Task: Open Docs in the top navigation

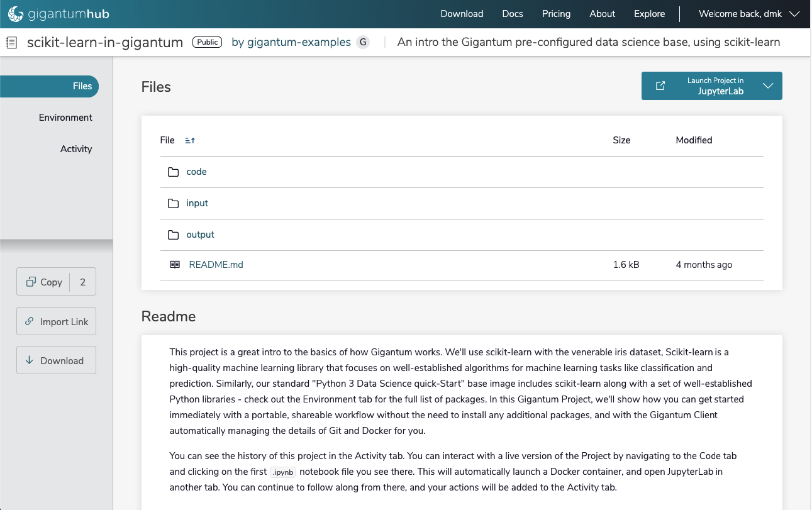Action: pyautogui.click(x=513, y=14)
